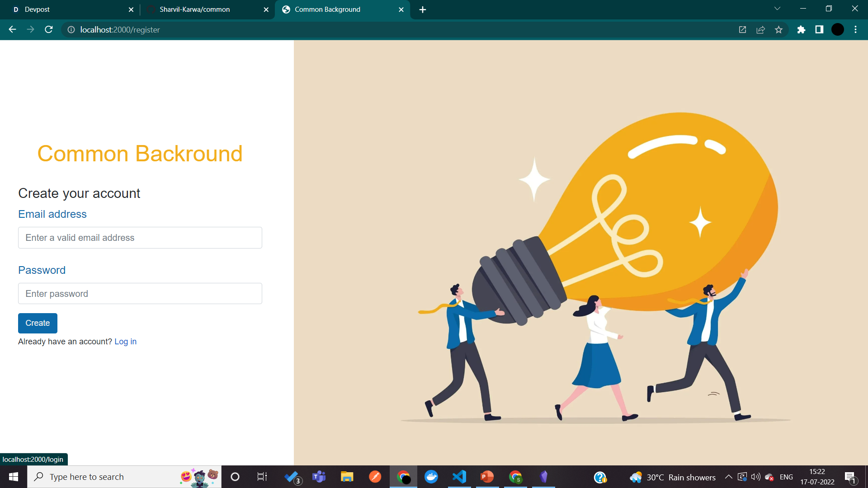Open the Extensions puzzle icon
The width and height of the screenshot is (868, 488).
coord(801,30)
